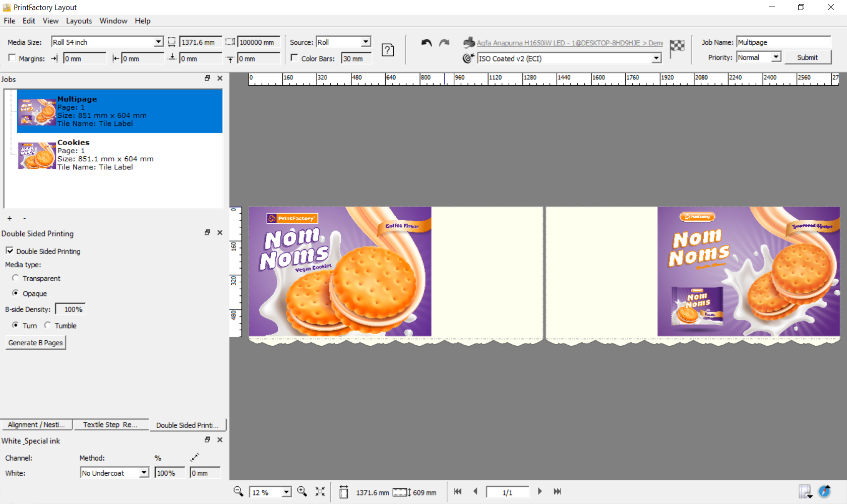Go to previous page
847x504 pixels.
pos(475,491)
